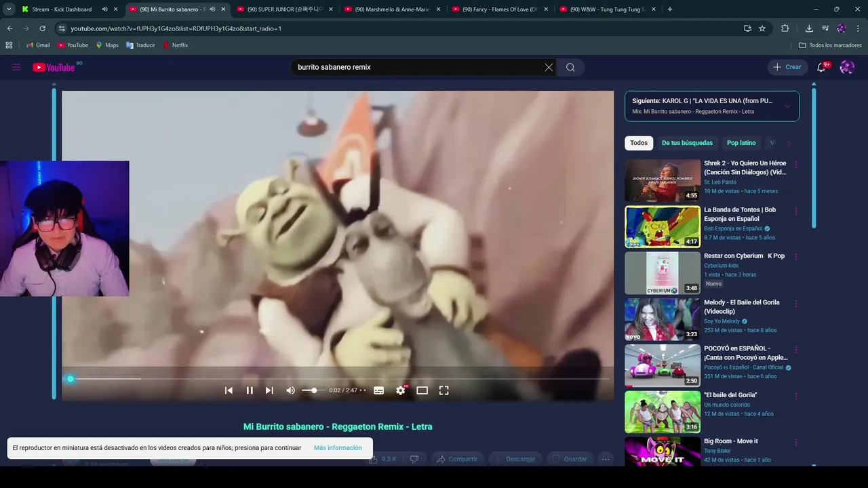Open options menu for Big Room video
The height and width of the screenshot is (488, 868).
click(796, 442)
